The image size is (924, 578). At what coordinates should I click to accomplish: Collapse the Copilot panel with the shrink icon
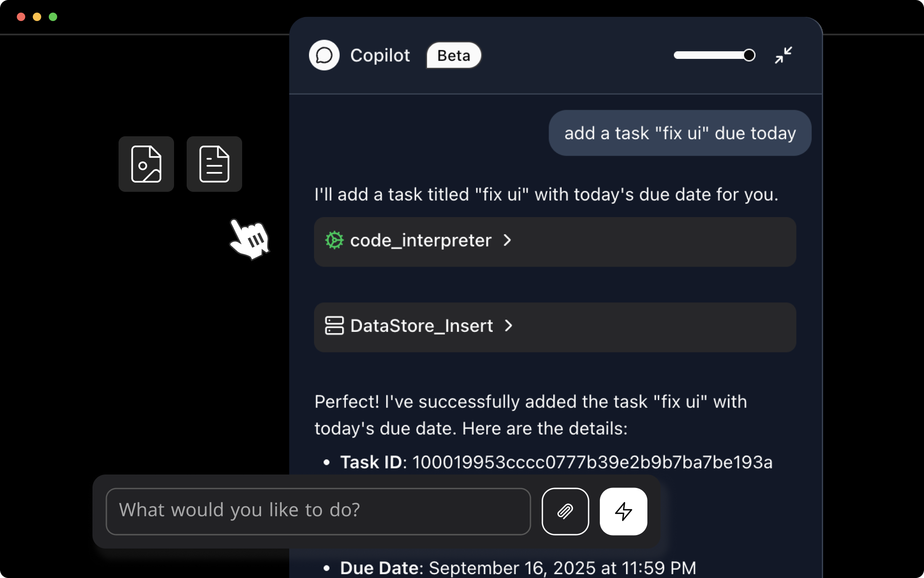coord(783,55)
